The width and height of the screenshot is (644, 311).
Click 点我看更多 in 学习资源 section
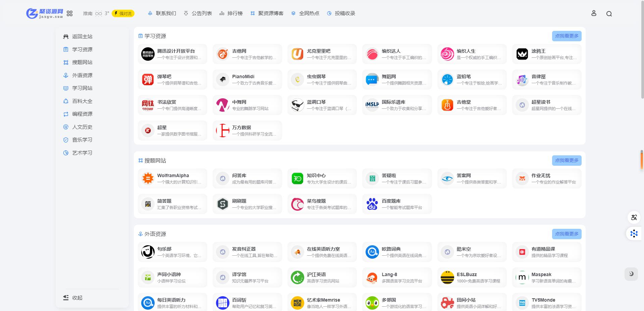click(x=567, y=36)
